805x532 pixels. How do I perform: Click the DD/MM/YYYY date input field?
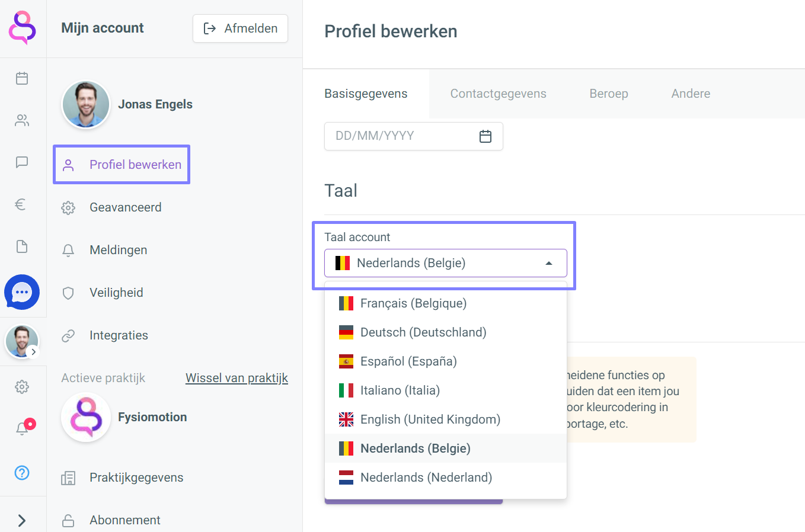pyautogui.click(x=414, y=136)
